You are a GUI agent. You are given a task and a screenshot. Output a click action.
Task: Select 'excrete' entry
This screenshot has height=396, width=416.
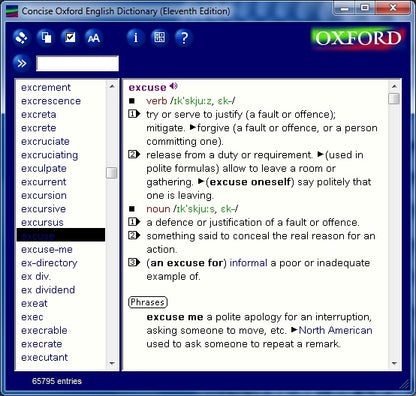coord(39,128)
